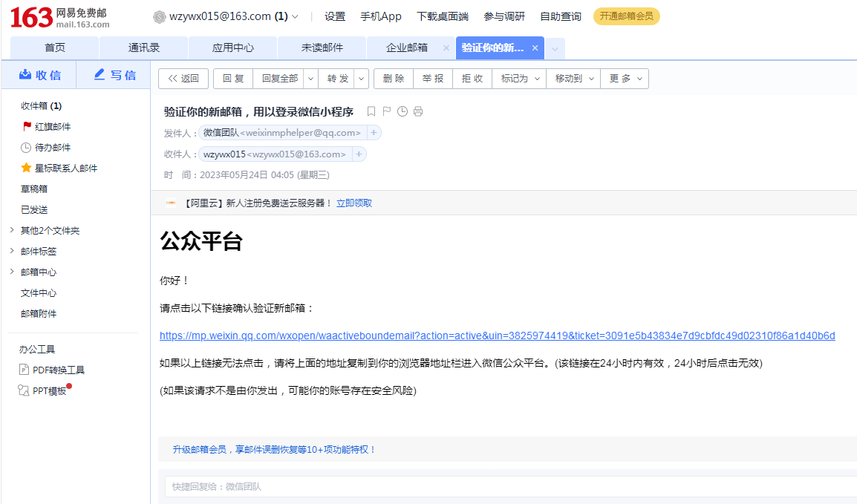Viewport: 857px width, 504px height.
Task: Open PDF转换工具
Action: tap(52, 370)
